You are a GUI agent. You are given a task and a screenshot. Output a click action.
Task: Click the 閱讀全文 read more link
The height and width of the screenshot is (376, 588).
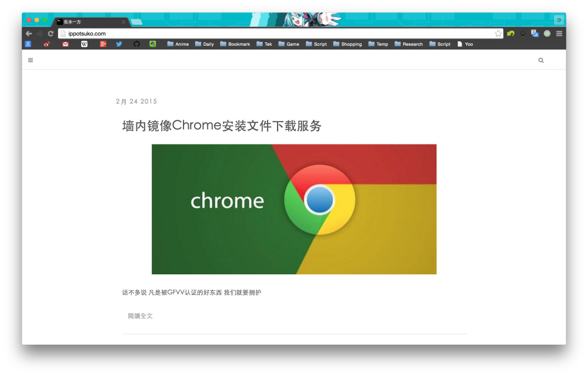(x=141, y=315)
